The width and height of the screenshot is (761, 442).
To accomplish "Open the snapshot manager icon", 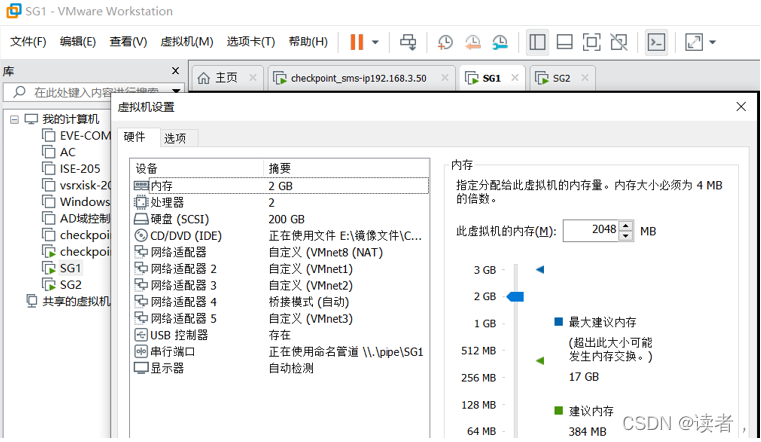I will (499, 42).
